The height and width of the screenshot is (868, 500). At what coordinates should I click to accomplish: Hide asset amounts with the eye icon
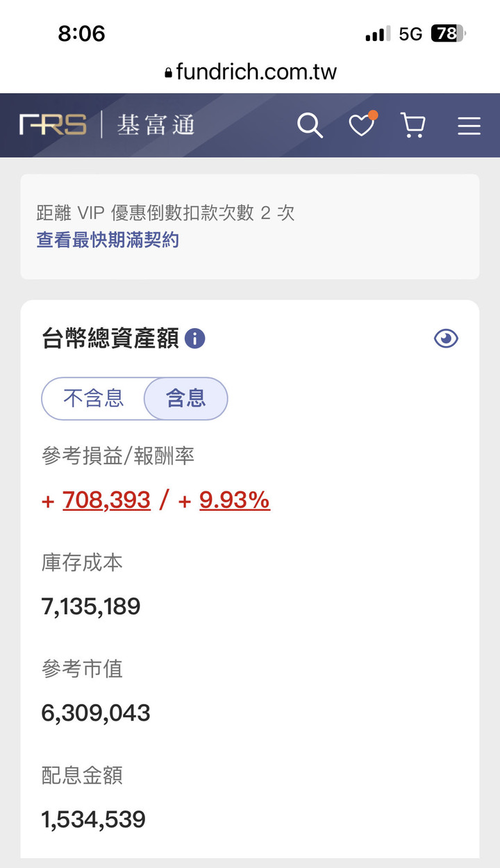tap(446, 338)
